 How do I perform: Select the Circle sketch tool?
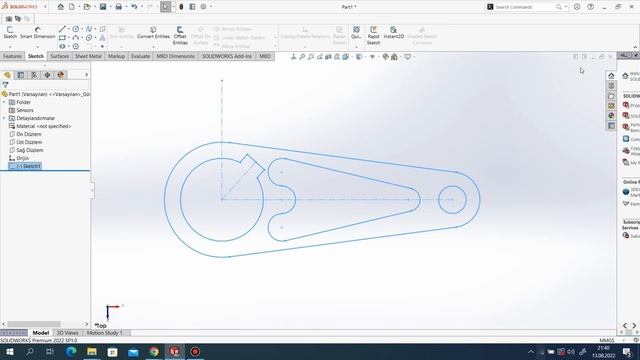[76, 29]
